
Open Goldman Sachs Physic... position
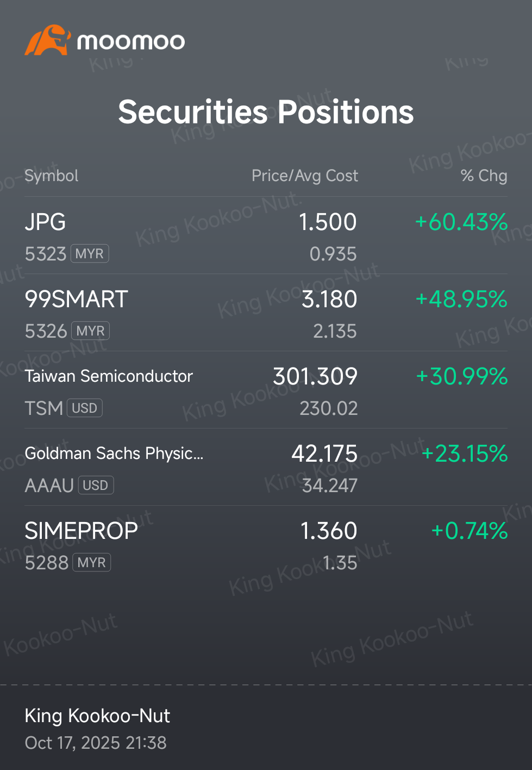266,467
